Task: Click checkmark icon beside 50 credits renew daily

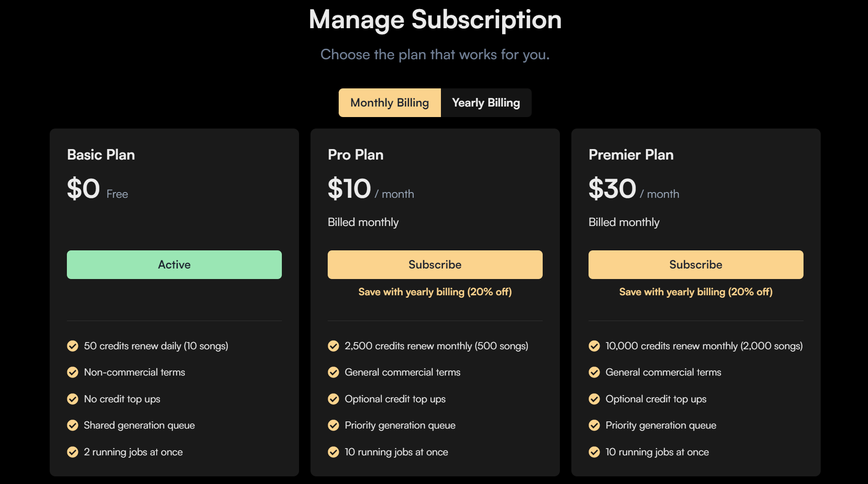Action: point(73,346)
